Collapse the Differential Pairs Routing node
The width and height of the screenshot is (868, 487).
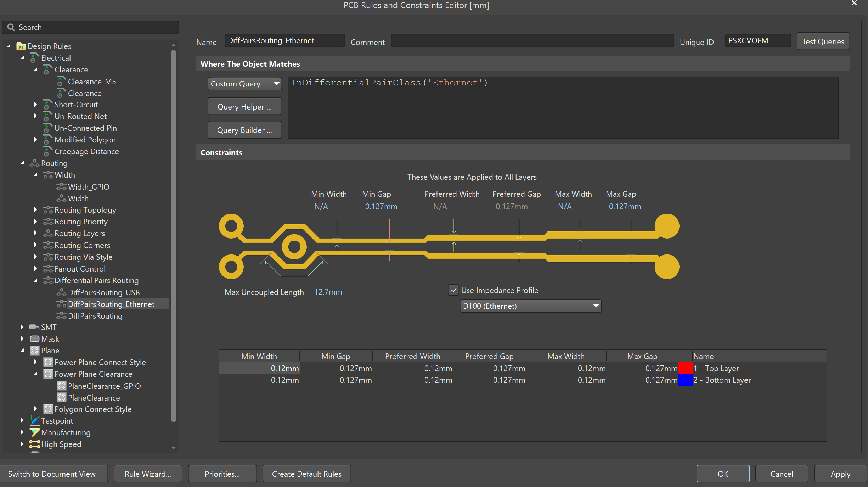35,280
